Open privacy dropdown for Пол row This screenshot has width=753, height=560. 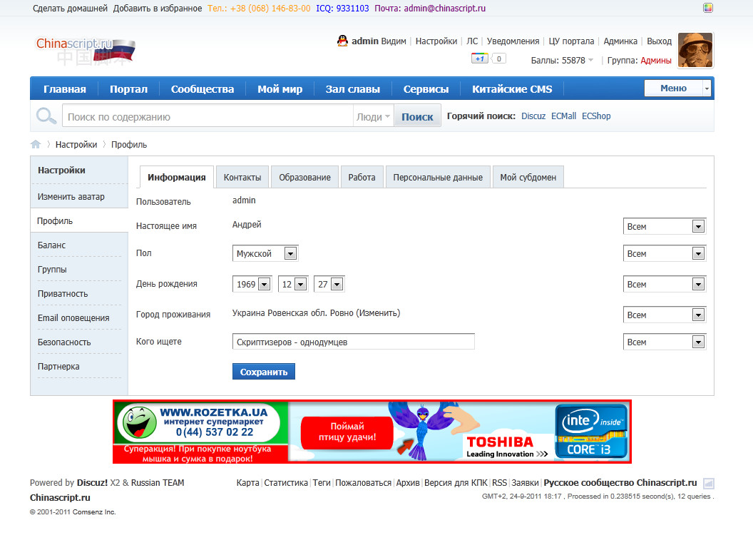(x=665, y=253)
